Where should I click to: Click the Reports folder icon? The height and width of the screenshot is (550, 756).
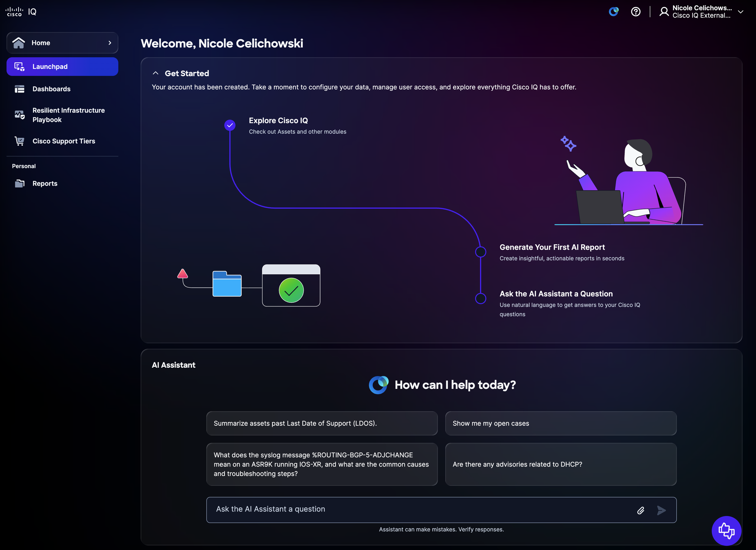(19, 184)
